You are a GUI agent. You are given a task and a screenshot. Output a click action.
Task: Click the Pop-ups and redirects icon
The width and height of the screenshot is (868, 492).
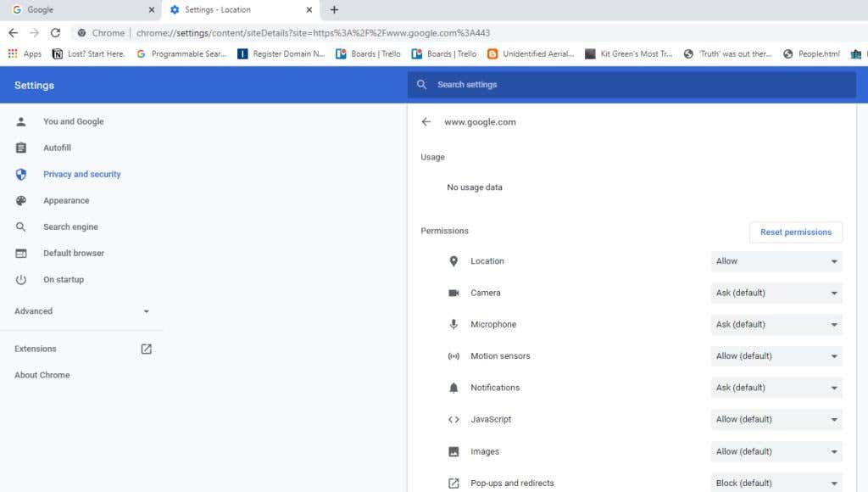pyautogui.click(x=453, y=484)
